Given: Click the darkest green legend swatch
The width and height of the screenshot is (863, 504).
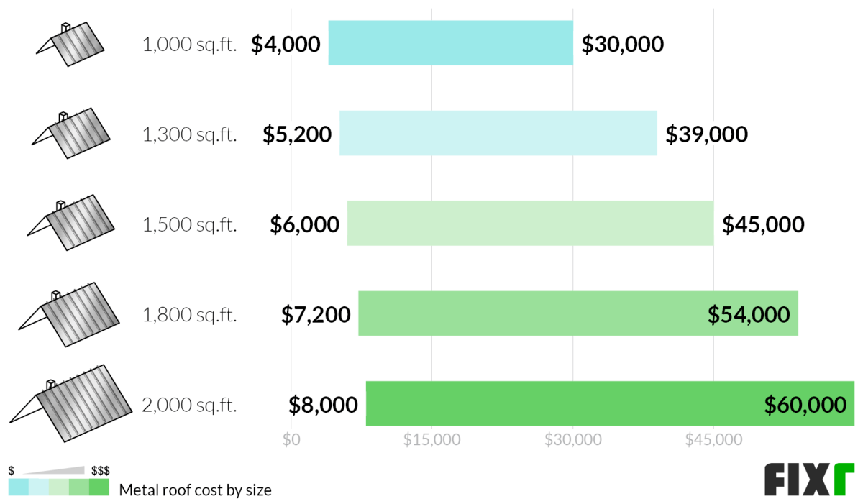Looking at the screenshot, I should tap(99, 488).
